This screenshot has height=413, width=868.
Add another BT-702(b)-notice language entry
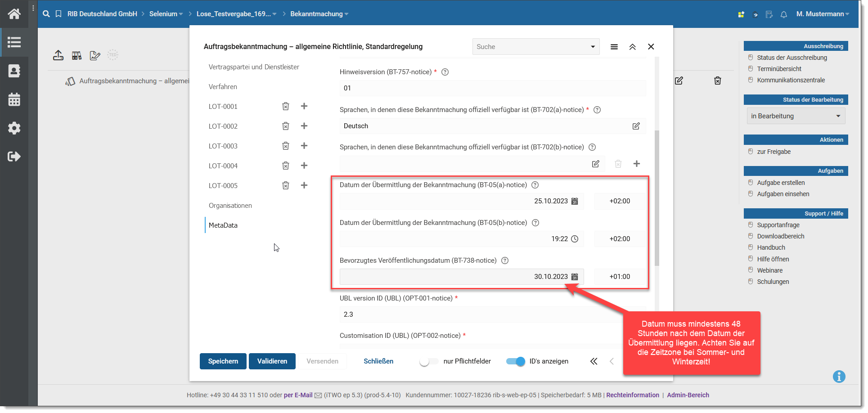tap(637, 164)
